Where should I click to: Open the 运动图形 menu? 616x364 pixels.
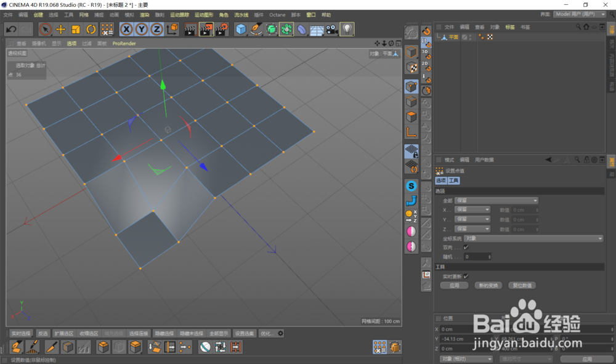[204, 15]
